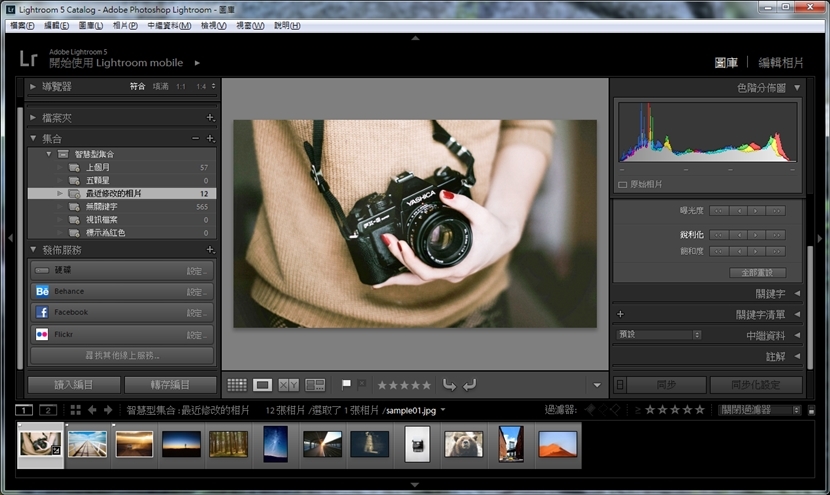Image resolution: width=830 pixels, height=495 pixels.
Task: Select the 無關鍵字 smart collection
Action: pos(122,206)
